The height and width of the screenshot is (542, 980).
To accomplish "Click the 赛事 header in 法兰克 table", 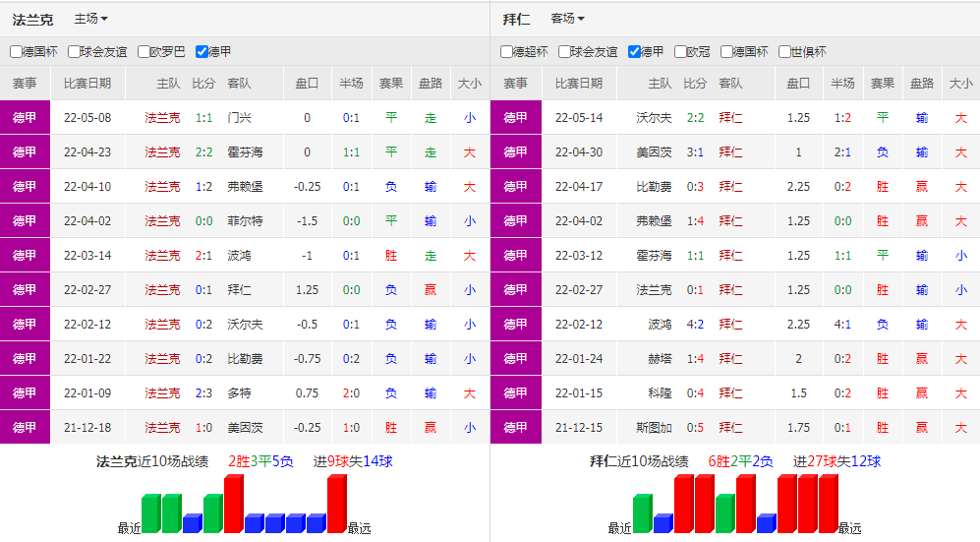I will click(25, 84).
